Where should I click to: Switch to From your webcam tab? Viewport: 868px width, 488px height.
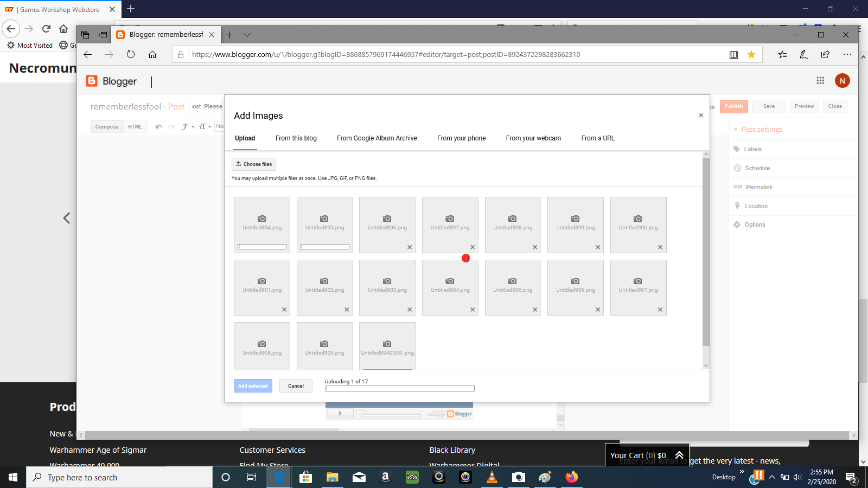(x=533, y=138)
